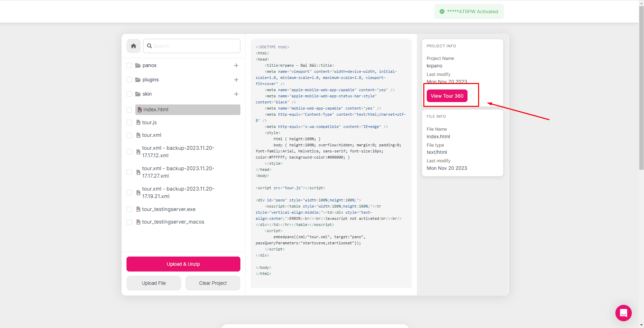Click the PROJECT INFO heading
Screen dimensions: 644x328
pos(441,46)
